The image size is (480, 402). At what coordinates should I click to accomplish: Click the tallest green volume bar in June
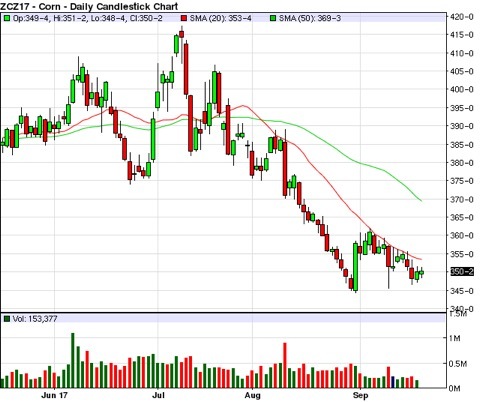[73, 360]
